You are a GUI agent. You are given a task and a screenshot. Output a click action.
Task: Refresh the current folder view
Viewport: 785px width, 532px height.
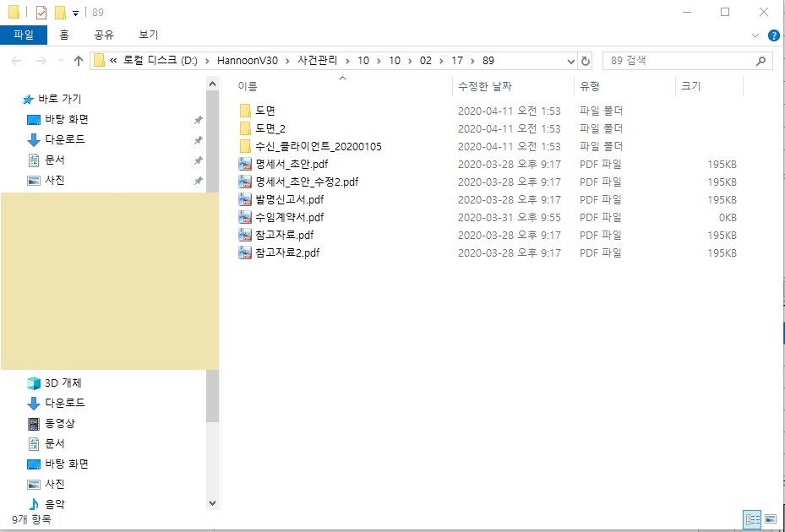click(x=585, y=61)
